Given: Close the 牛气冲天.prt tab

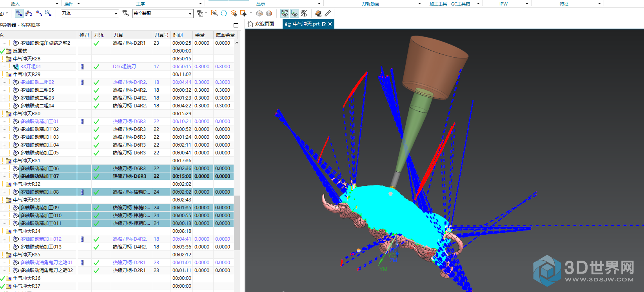Looking at the screenshot, I should [x=330, y=24].
